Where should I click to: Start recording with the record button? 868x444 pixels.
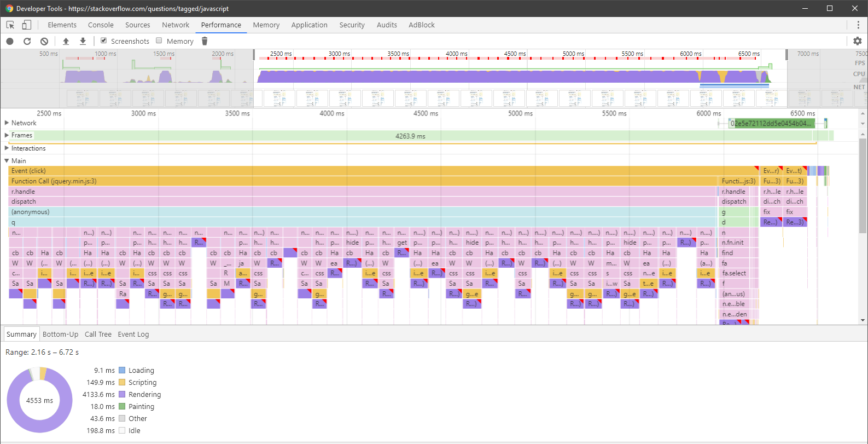10,41
